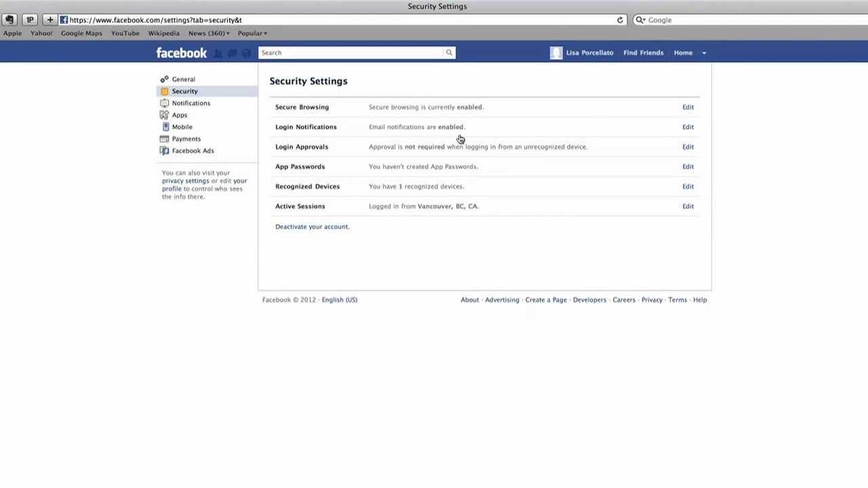Open the English (US) language selector
This screenshot has width=868, height=488.
point(339,300)
